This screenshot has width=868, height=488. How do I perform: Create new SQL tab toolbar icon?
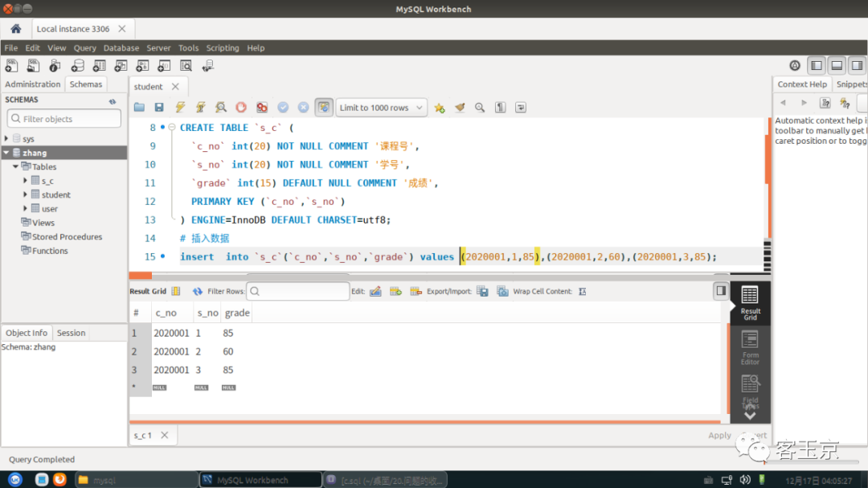[11, 66]
